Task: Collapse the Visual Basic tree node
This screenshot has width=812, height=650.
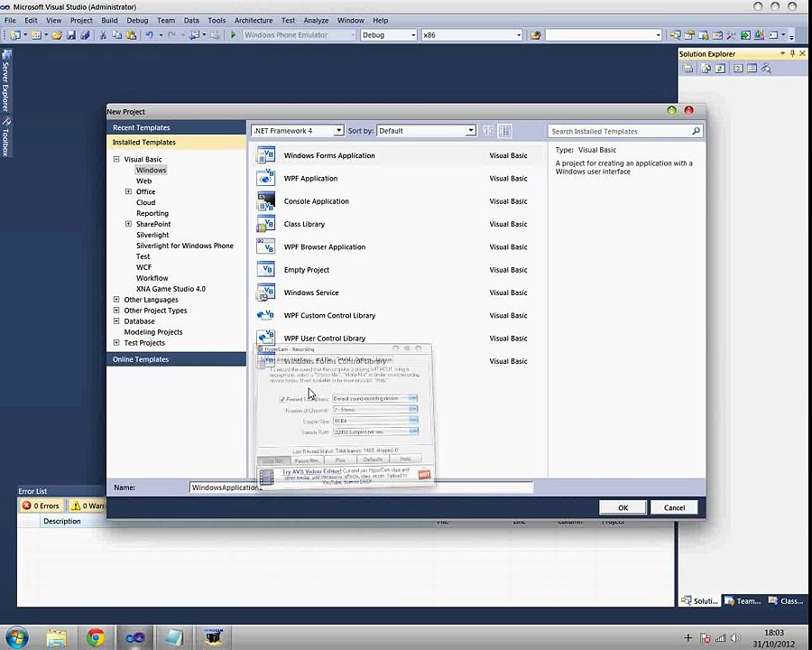Action: 116,159
